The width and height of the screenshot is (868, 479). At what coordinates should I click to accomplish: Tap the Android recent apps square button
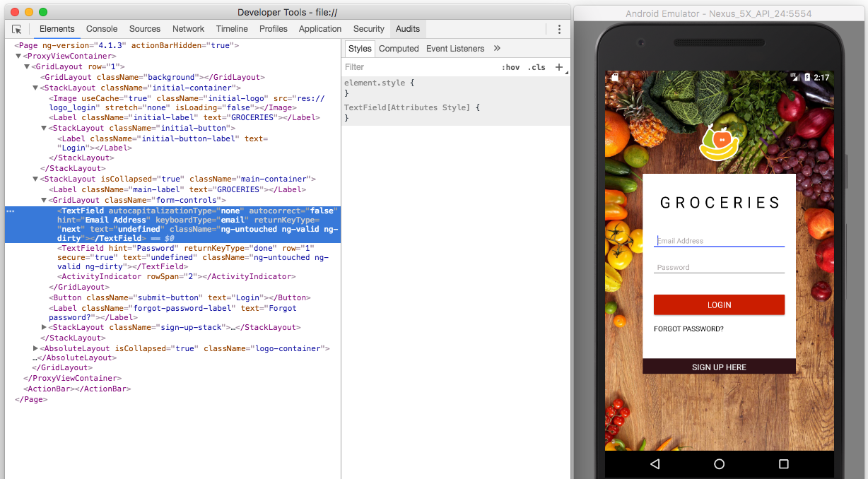tap(782, 463)
